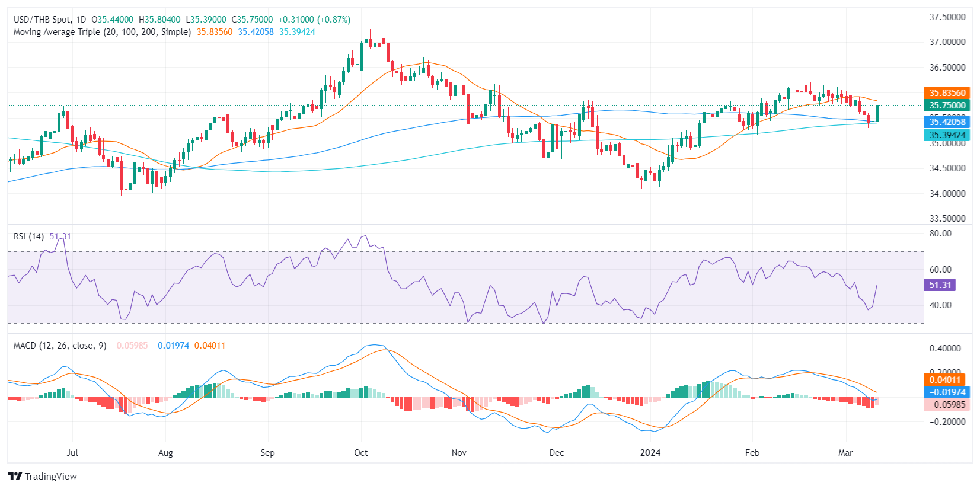Click the blue -0.01974 MACD value tag

pos(947,392)
